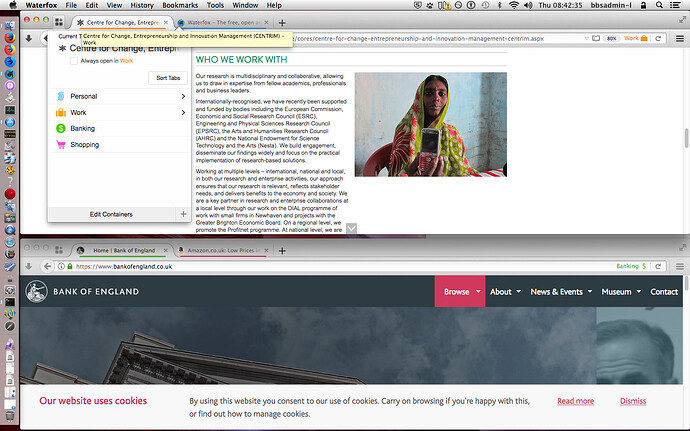Image resolution: width=690 pixels, height=431 pixels.
Task: Dismiss the cookie notice
Action: [x=633, y=401]
